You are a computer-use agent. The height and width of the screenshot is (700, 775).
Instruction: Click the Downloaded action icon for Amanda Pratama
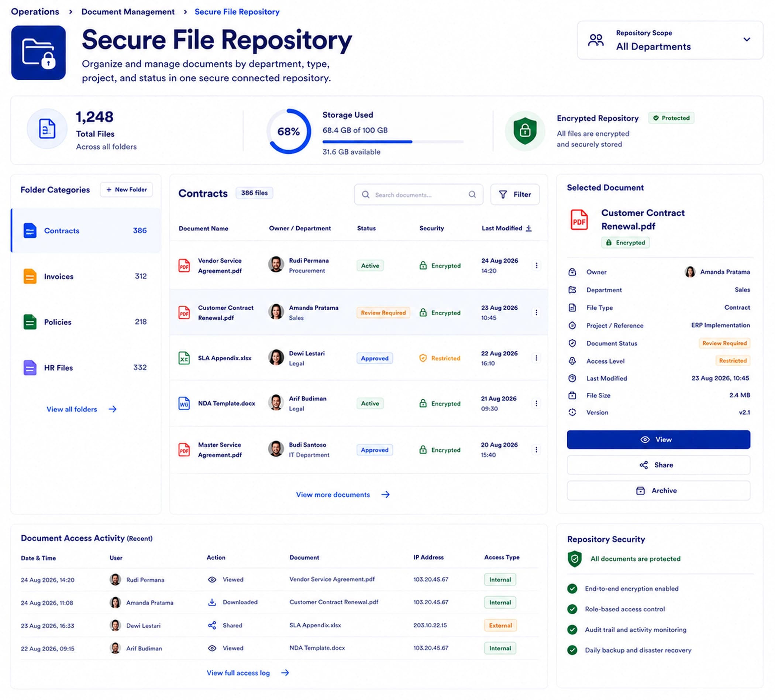(212, 602)
